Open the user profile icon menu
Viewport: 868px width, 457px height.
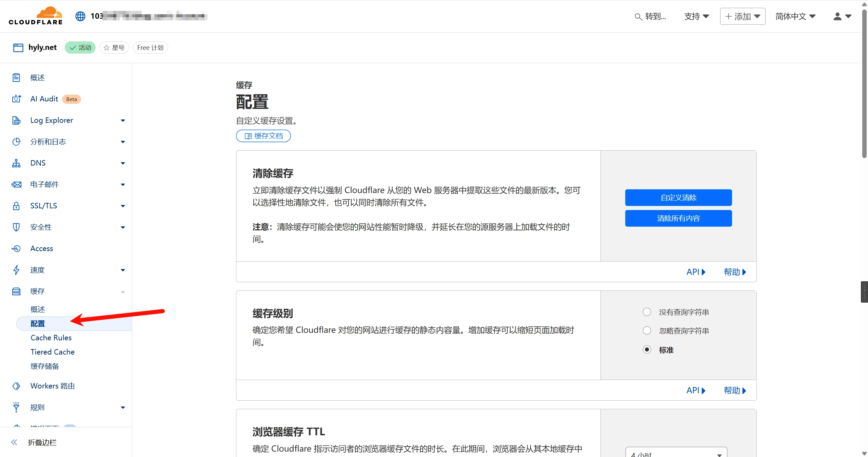pos(843,16)
